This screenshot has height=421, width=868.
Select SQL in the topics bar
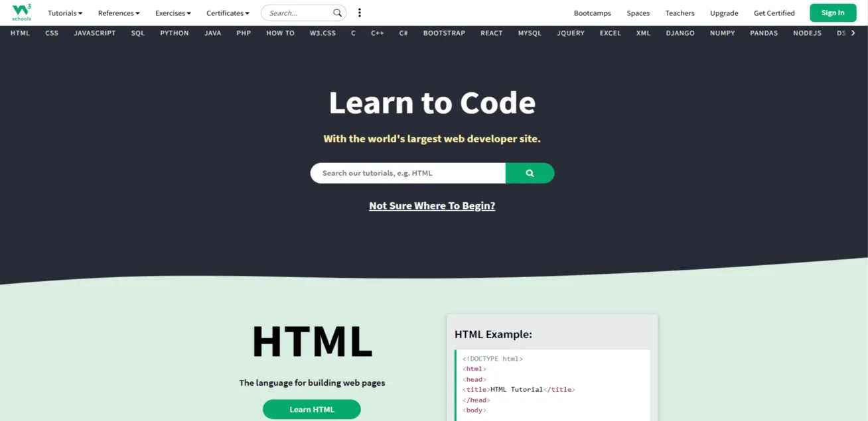pyautogui.click(x=137, y=33)
